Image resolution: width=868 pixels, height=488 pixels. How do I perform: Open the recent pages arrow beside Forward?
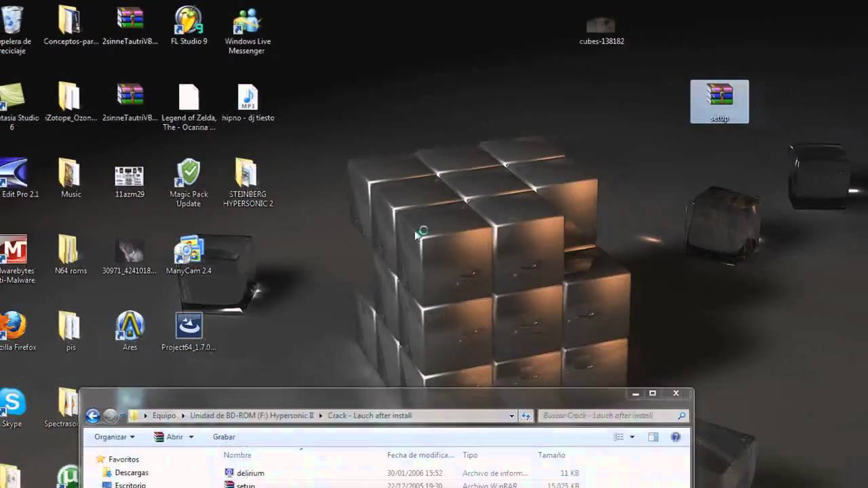pyautogui.click(x=122, y=415)
